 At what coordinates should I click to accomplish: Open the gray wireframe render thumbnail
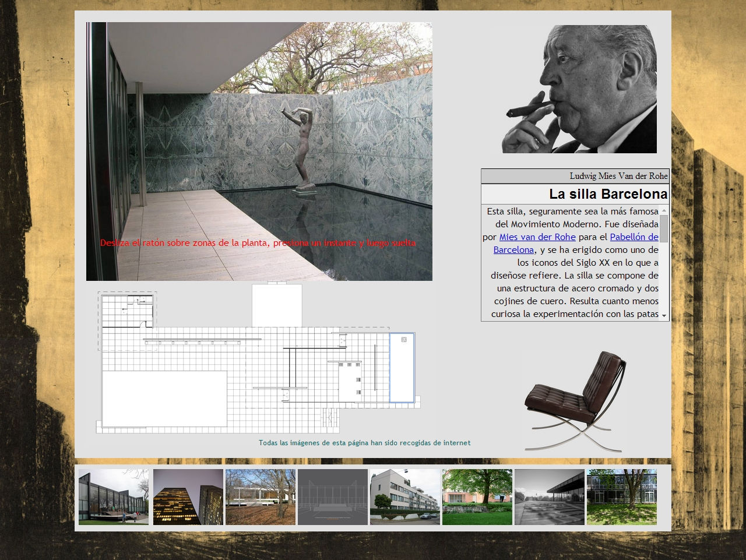click(333, 497)
